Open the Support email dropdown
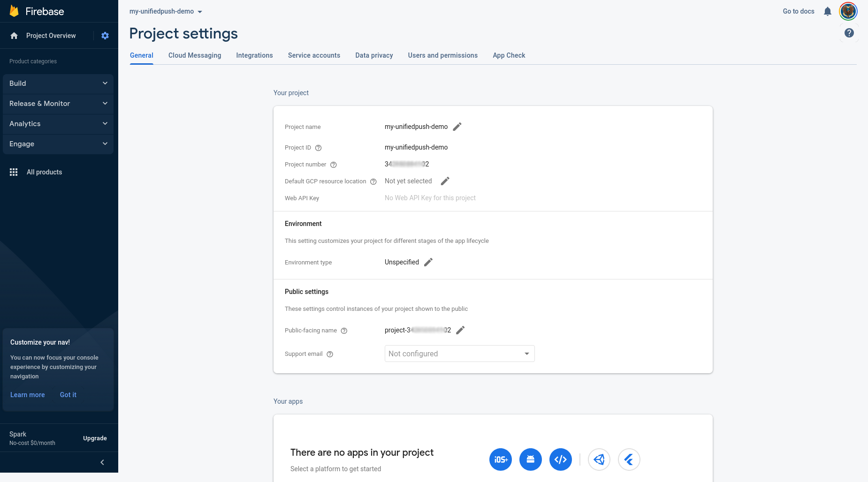868x482 pixels. pyautogui.click(x=460, y=354)
